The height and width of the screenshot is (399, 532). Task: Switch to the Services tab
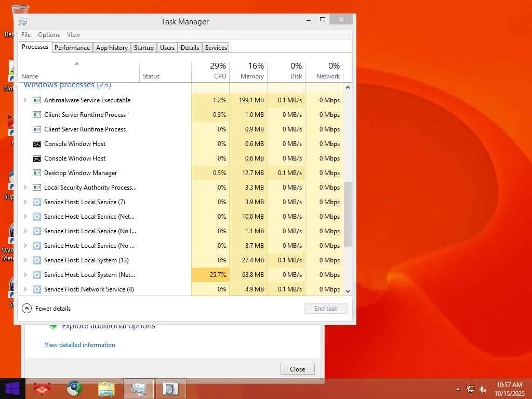pos(216,48)
